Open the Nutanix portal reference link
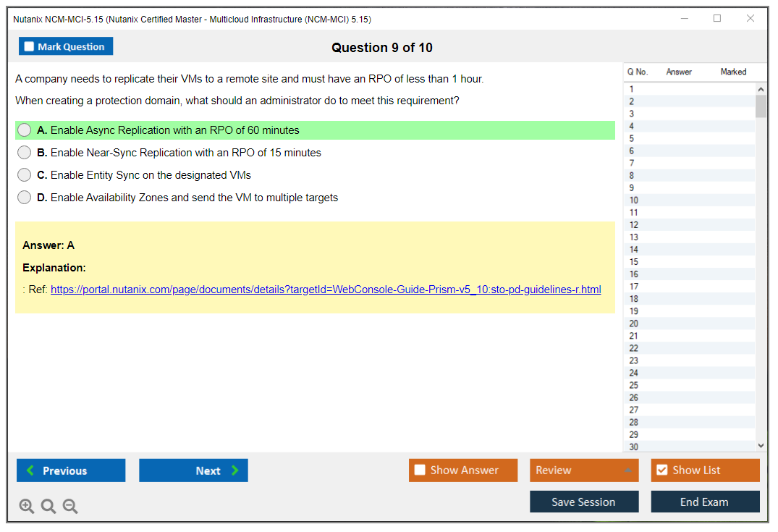The width and height of the screenshot is (778, 532). (x=326, y=290)
